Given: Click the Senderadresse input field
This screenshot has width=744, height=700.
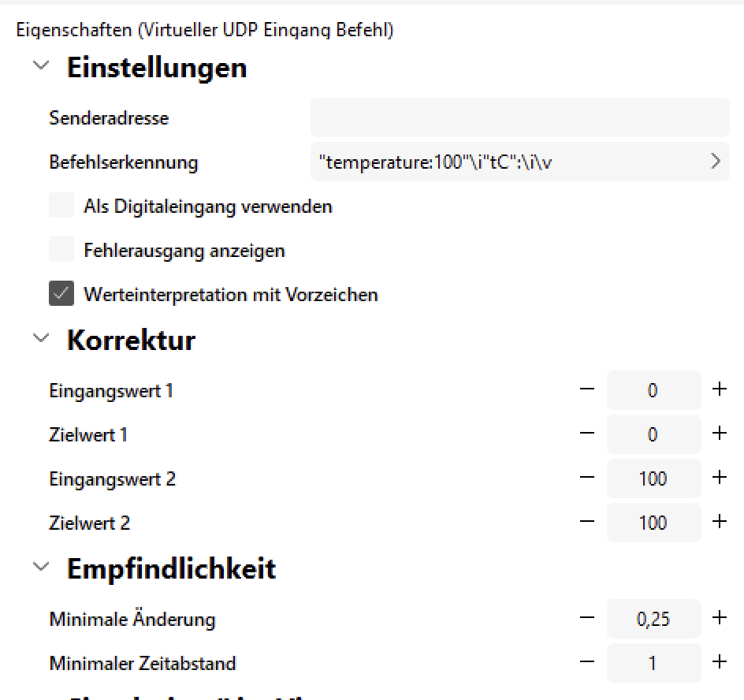Looking at the screenshot, I should [x=520, y=117].
